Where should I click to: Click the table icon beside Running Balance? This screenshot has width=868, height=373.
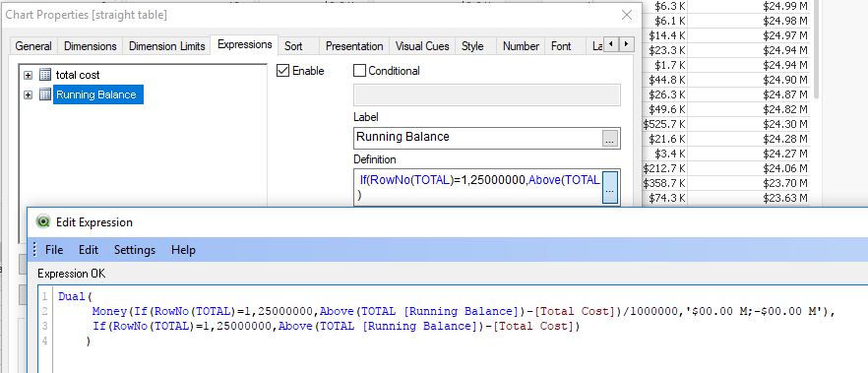coord(45,94)
